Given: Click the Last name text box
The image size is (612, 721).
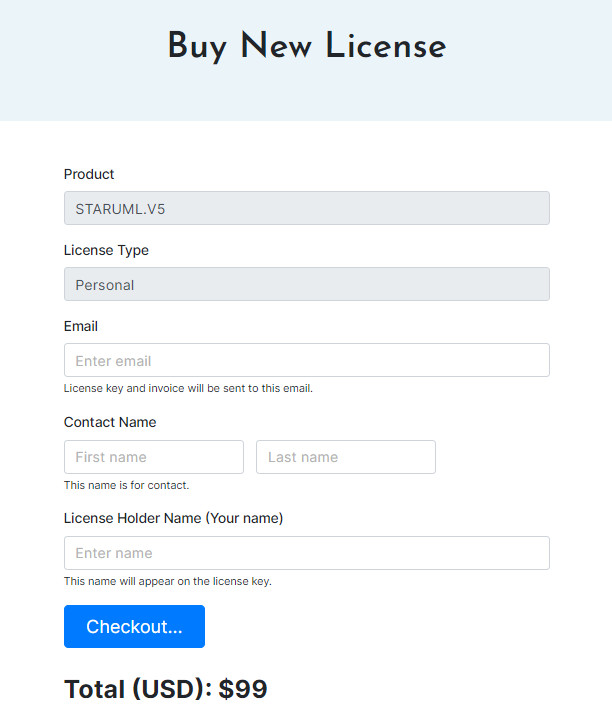Looking at the screenshot, I should [345, 457].
